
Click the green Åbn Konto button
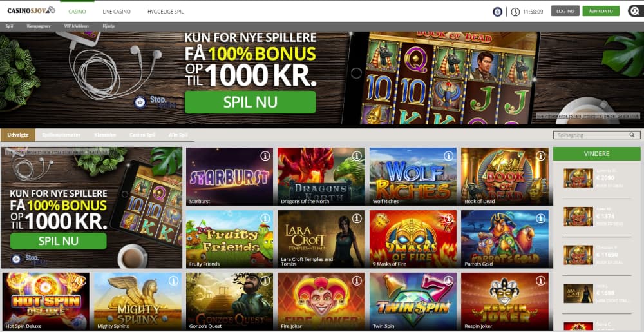[x=601, y=11]
